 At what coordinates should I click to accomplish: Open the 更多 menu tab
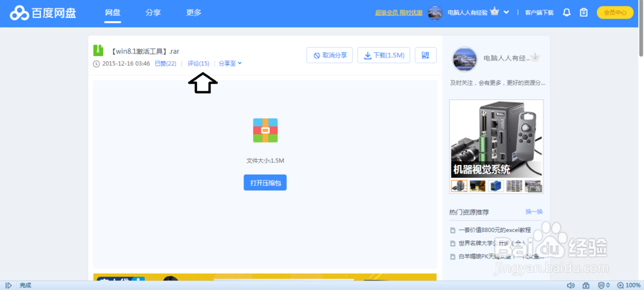pyautogui.click(x=194, y=13)
